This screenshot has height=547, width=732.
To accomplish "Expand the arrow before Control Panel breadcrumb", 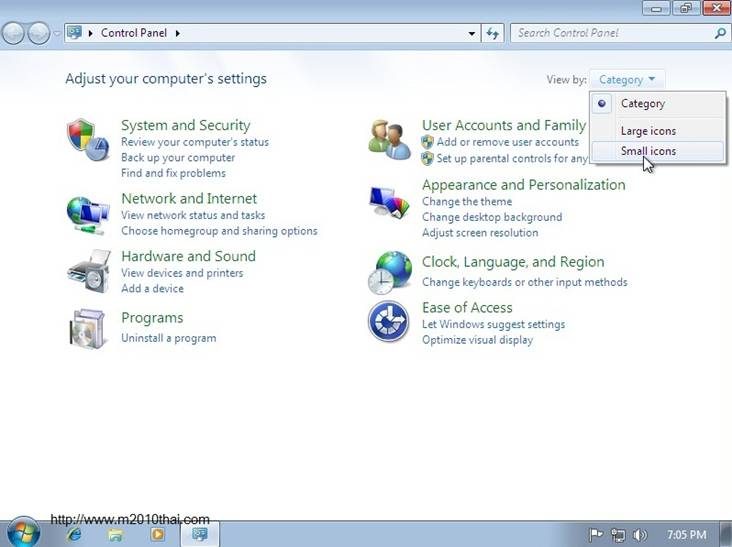I will coord(90,33).
